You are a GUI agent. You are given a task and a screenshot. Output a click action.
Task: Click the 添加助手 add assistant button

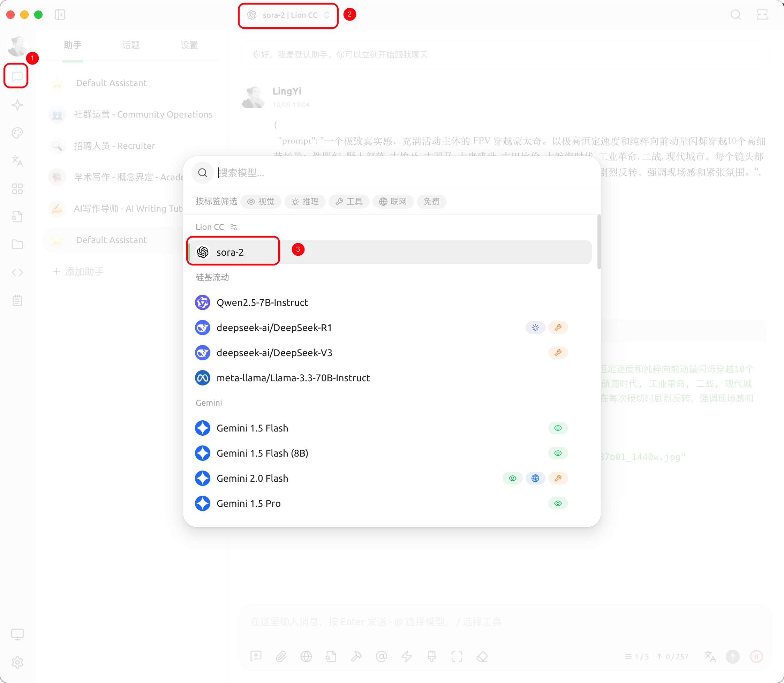point(78,271)
